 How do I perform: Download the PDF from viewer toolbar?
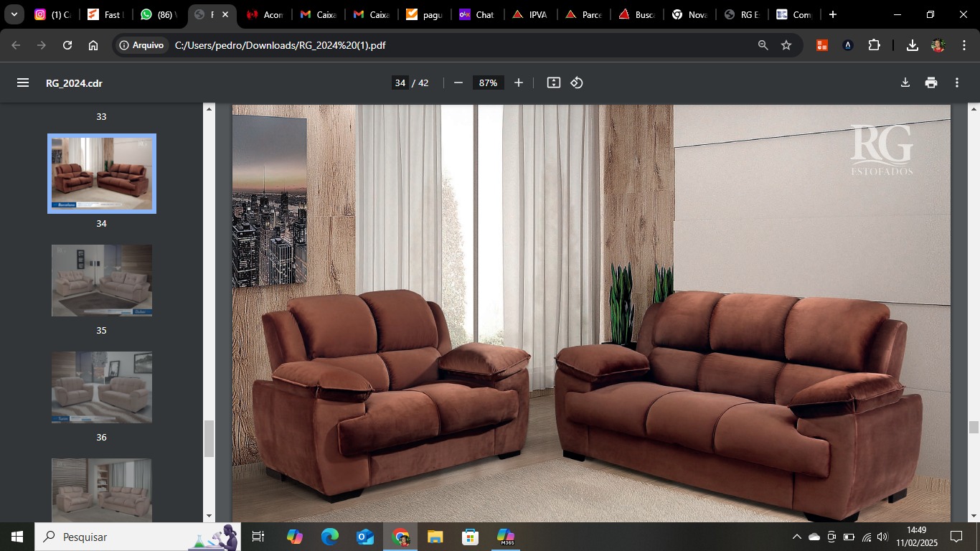point(905,83)
